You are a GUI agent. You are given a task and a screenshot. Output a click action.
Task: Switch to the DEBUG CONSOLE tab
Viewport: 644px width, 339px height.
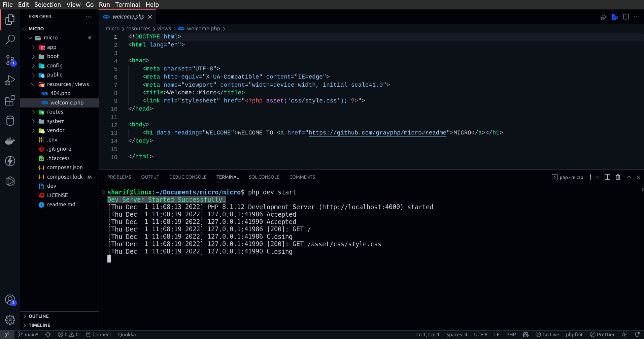(x=188, y=177)
